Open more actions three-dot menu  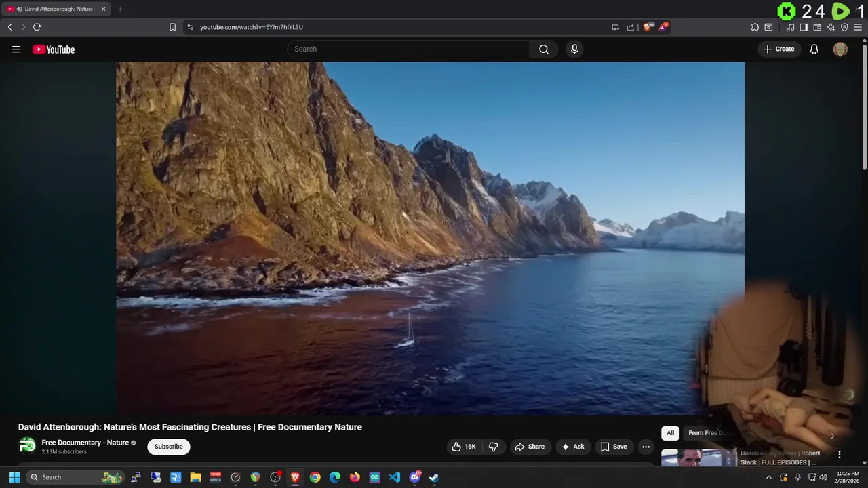pos(646,447)
